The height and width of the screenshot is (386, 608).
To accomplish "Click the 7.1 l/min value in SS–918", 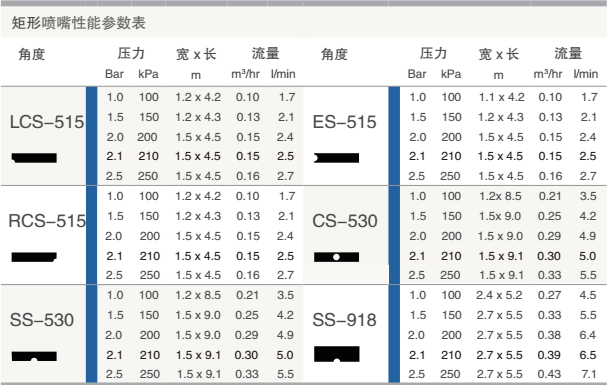I will [x=589, y=374].
